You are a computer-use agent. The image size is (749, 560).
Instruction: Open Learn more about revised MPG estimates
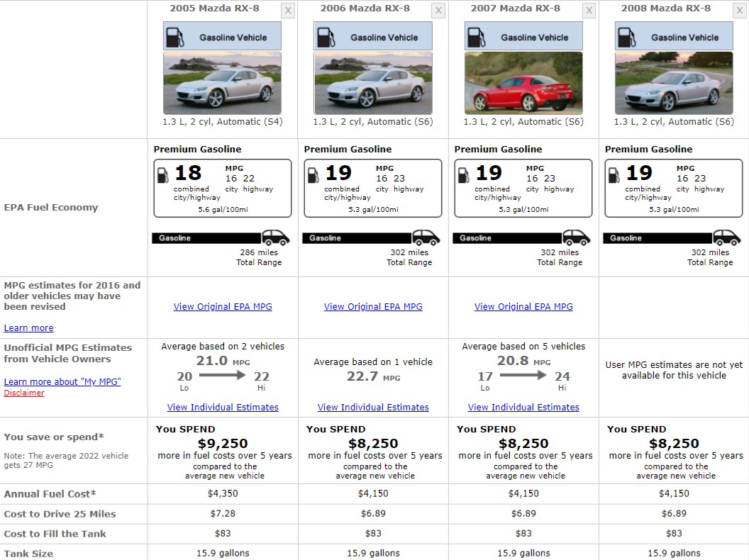pos(28,328)
